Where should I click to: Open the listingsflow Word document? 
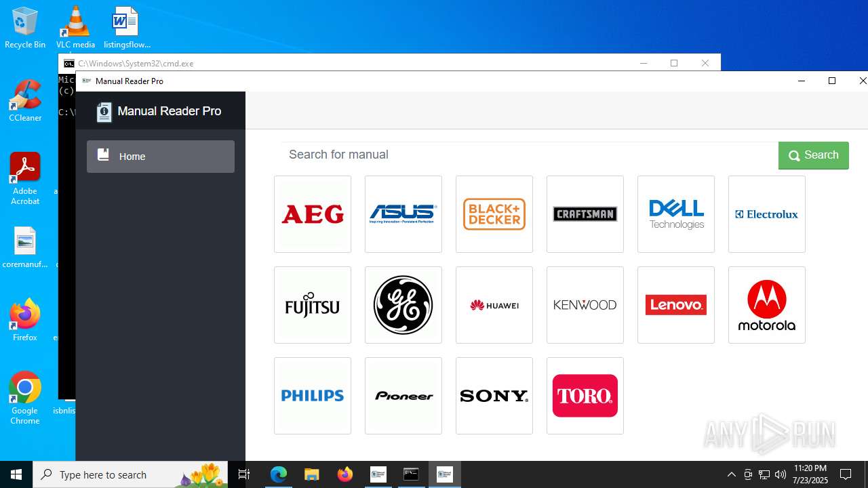pyautogui.click(x=127, y=28)
